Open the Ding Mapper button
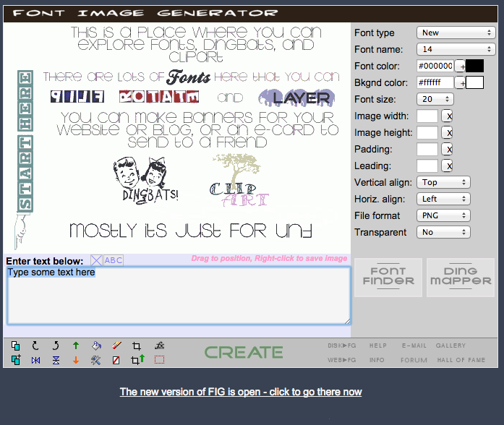The height and width of the screenshot is (425, 504). [x=461, y=278]
